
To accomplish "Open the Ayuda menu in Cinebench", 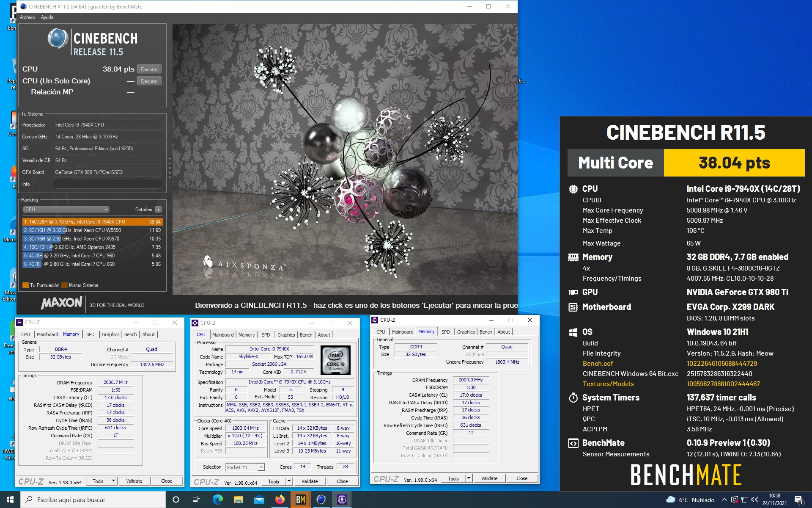I will pos(47,17).
